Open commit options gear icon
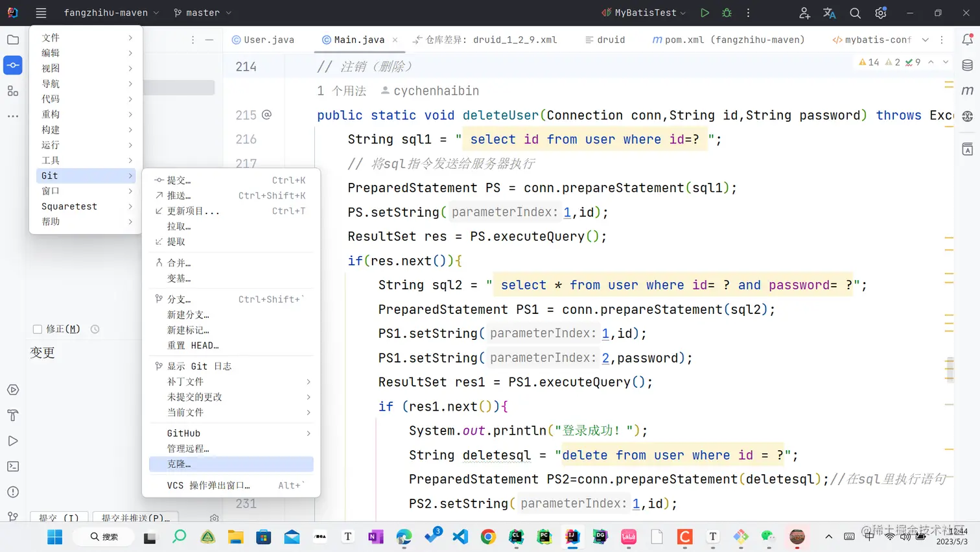The height and width of the screenshot is (552, 980). click(215, 518)
